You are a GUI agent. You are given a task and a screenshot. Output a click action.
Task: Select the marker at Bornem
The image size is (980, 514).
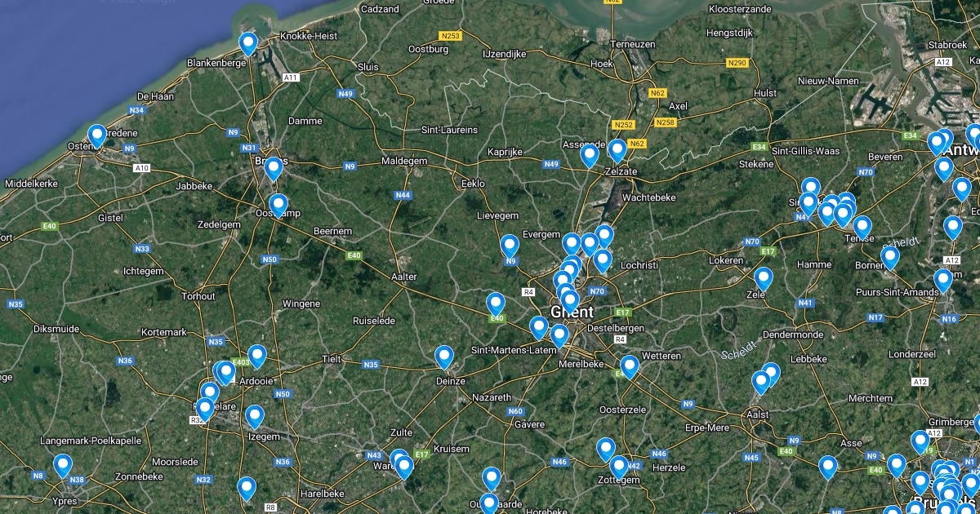[x=890, y=257]
